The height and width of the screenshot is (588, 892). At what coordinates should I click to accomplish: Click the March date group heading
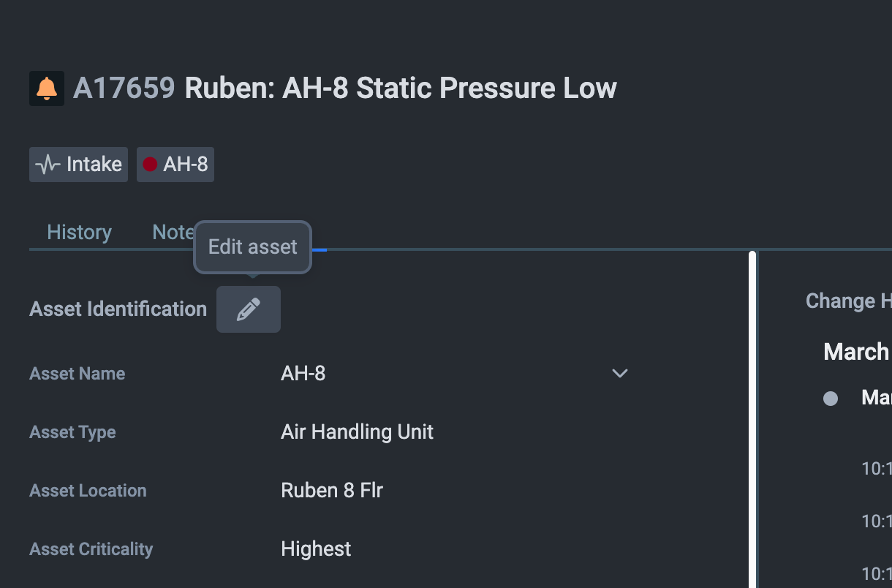(856, 352)
